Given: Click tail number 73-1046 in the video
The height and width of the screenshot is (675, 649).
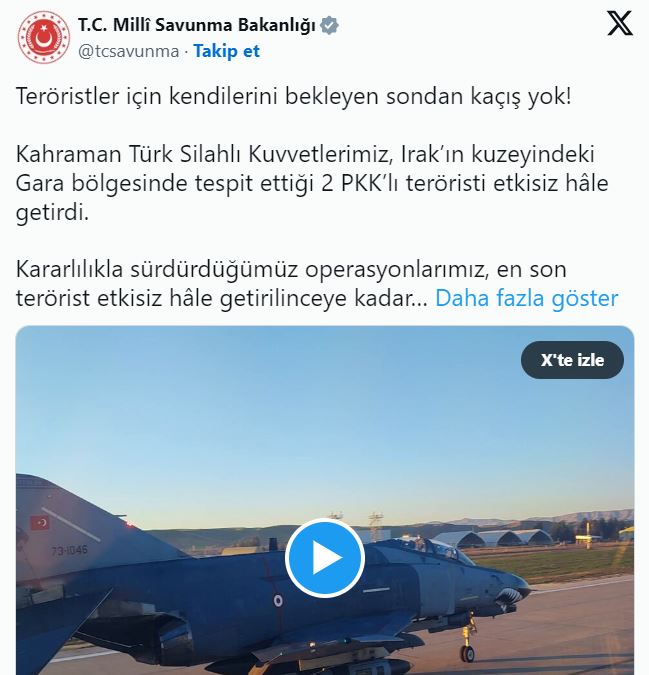Looking at the screenshot, I should click(x=69, y=550).
